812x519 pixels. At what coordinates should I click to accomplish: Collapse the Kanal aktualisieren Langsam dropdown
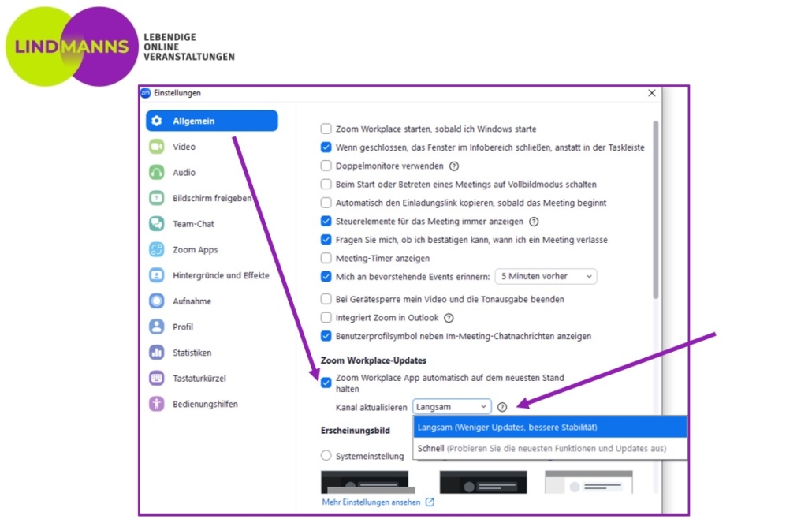click(x=452, y=407)
